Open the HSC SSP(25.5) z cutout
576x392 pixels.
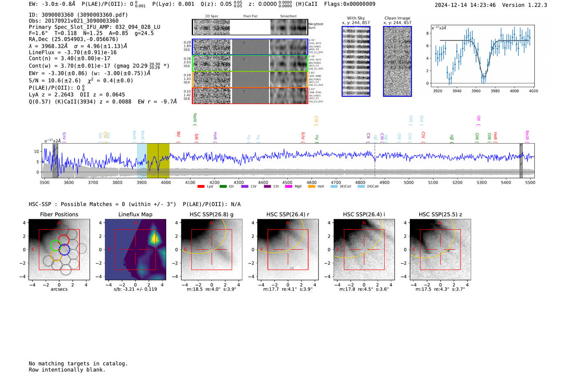[x=440, y=250]
